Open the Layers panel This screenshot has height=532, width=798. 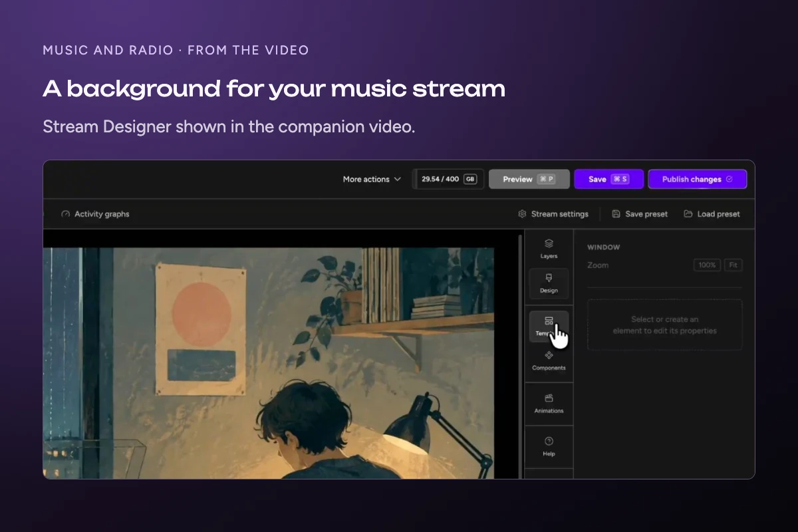pyautogui.click(x=549, y=249)
